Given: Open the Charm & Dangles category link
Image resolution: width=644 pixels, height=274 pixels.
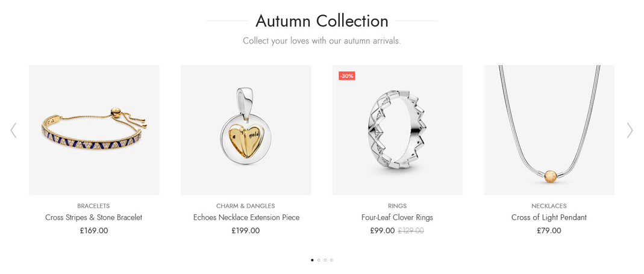Looking at the screenshot, I should 246,206.
